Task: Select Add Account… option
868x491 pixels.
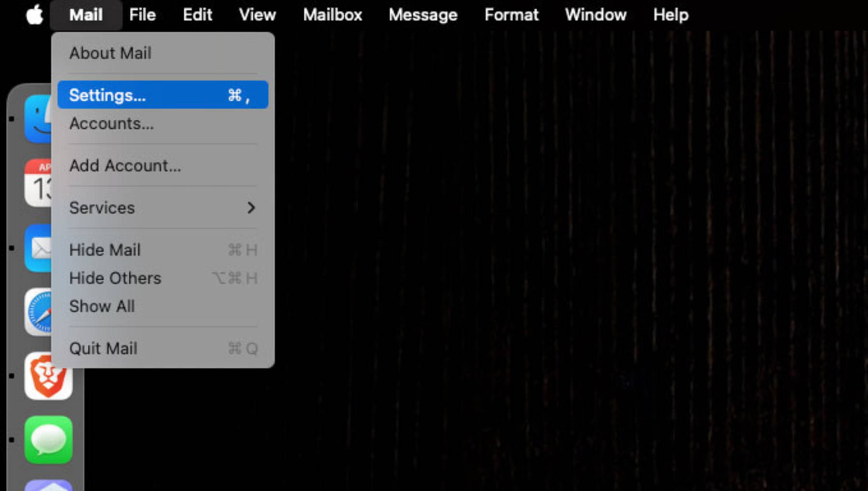Action: coord(163,165)
